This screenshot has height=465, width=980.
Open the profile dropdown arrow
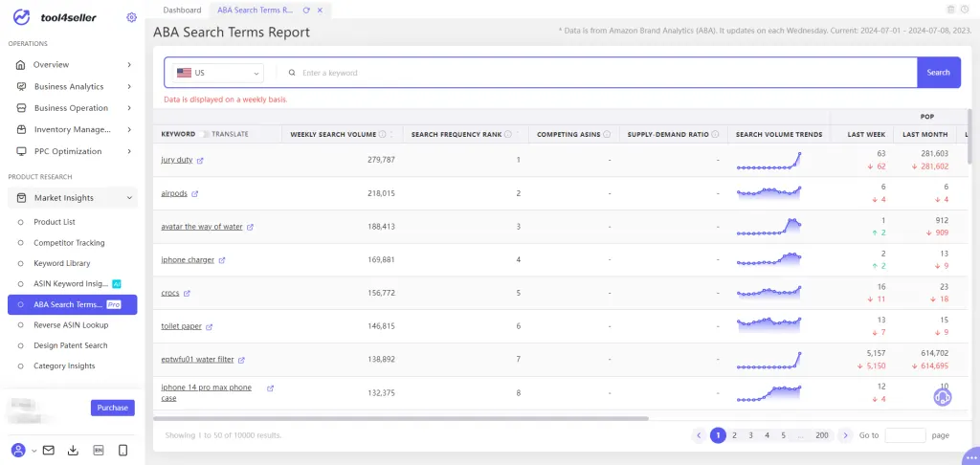(x=33, y=450)
